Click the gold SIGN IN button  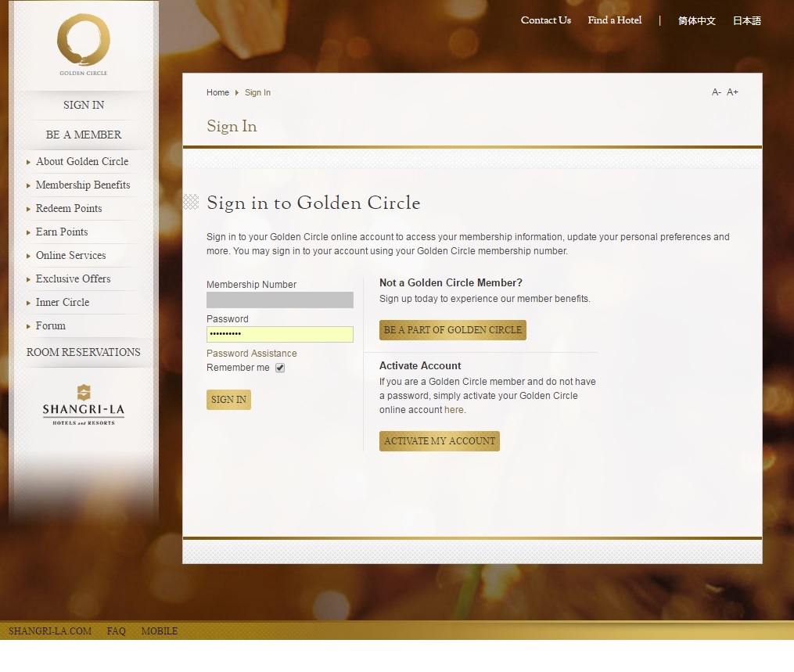[x=229, y=400]
